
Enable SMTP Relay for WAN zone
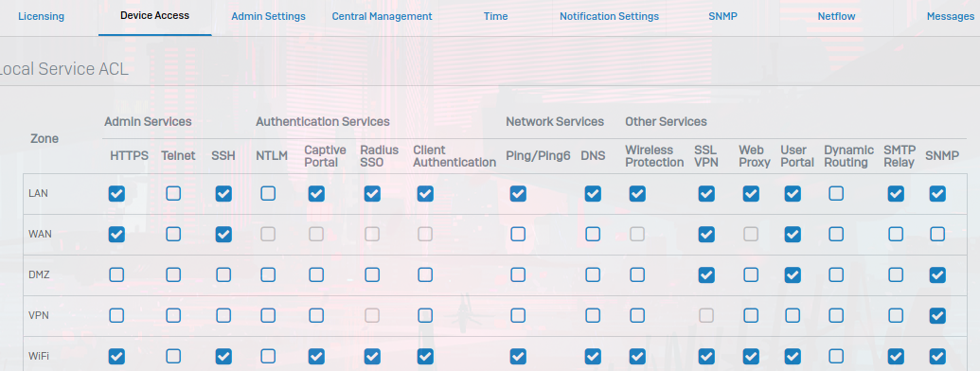896,234
